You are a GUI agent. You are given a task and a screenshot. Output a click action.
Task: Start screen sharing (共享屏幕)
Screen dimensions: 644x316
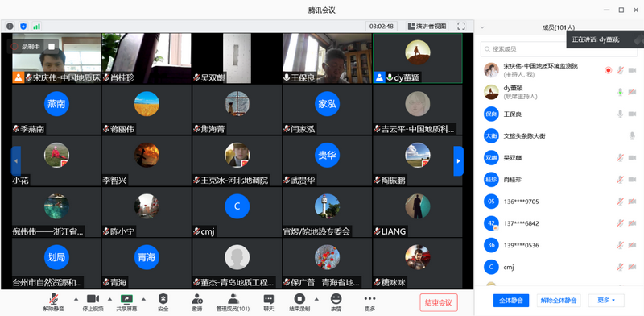coord(126,302)
